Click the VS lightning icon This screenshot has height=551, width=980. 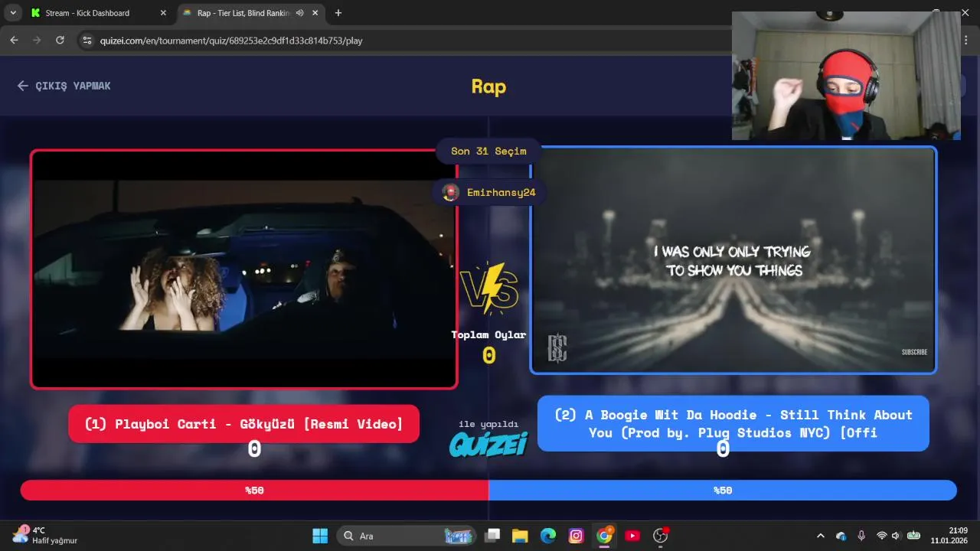point(488,290)
